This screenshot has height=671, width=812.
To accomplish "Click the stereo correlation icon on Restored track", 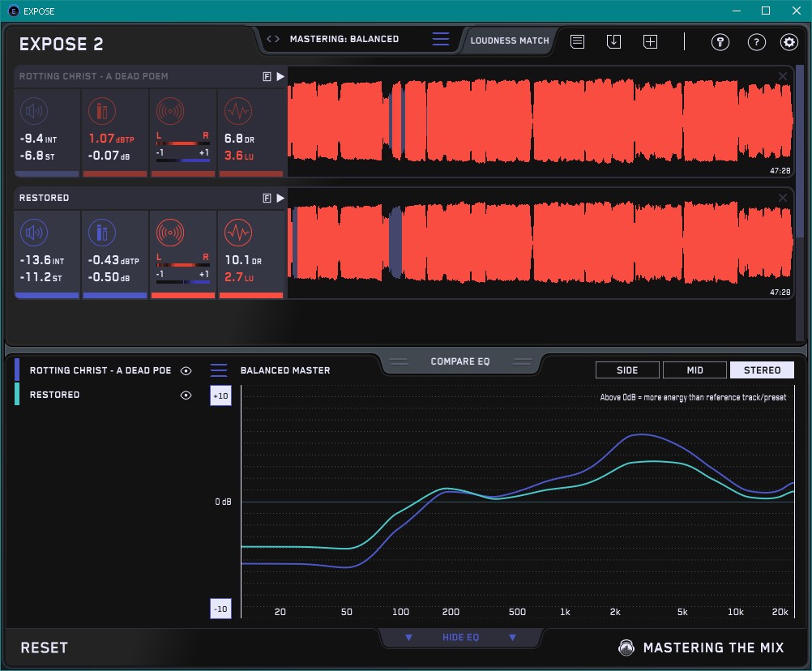I will [169, 233].
